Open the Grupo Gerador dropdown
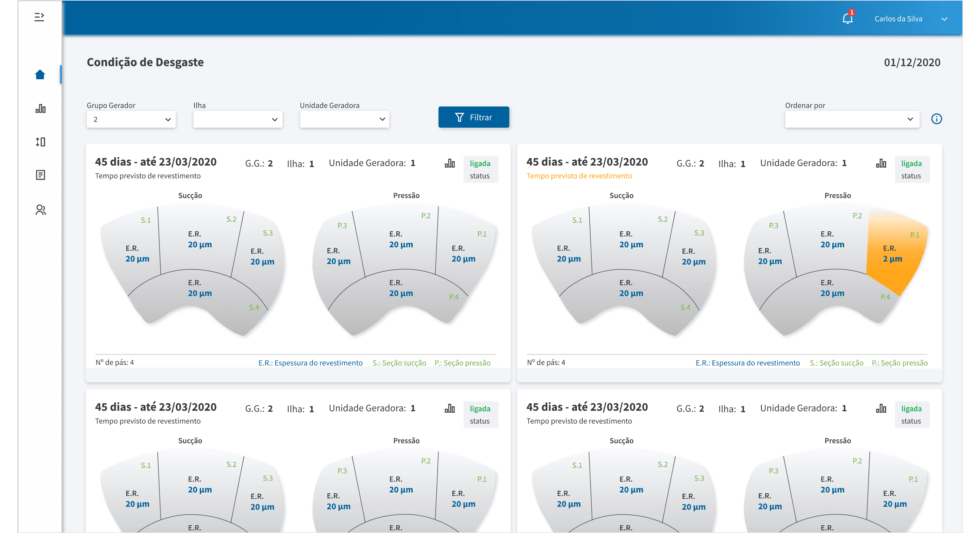980x533 pixels. point(131,120)
